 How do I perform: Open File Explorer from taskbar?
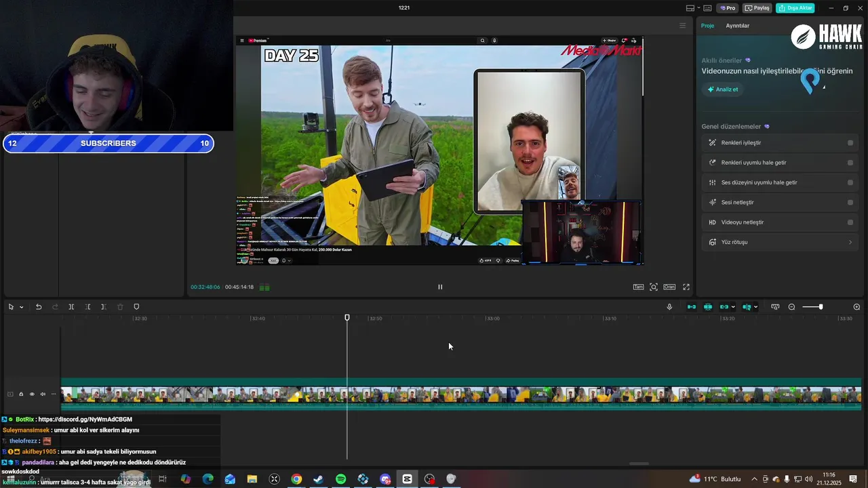tap(252, 479)
